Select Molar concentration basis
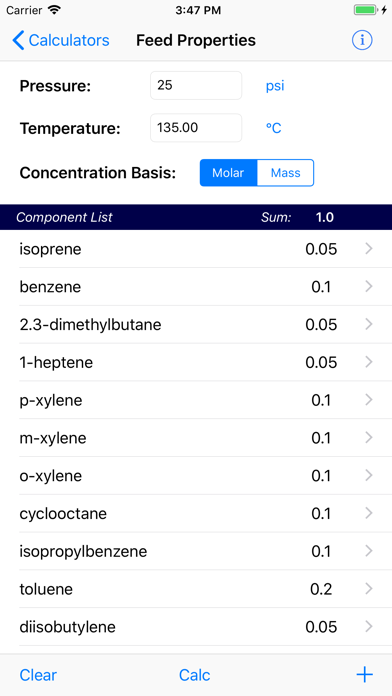The height and width of the screenshot is (696, 392). point(228,173)
